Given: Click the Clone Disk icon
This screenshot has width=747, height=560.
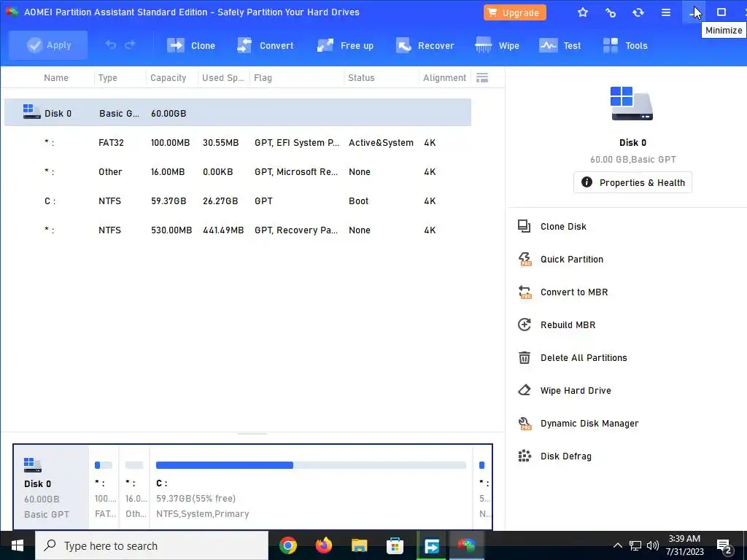Looking at the screenshot, I should (524, 226).
